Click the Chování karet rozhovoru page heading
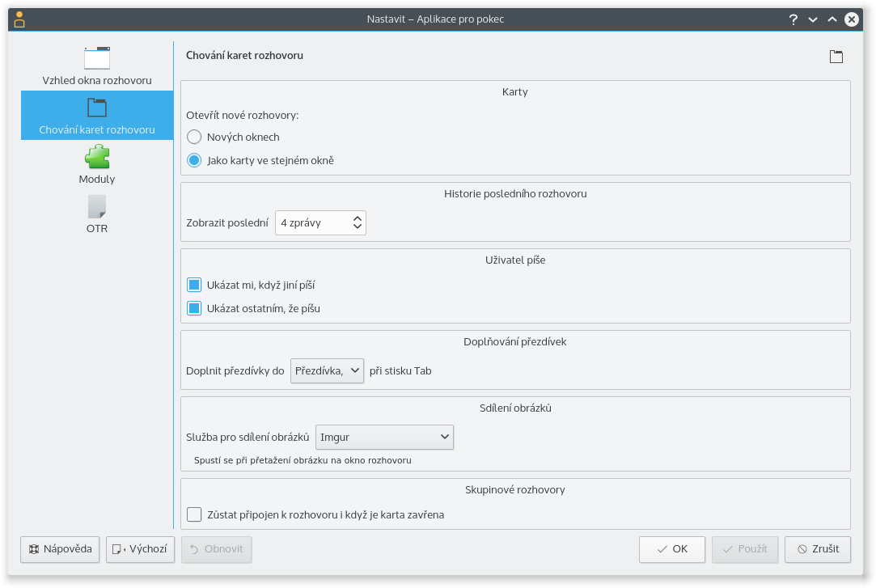 click(245, 55)
